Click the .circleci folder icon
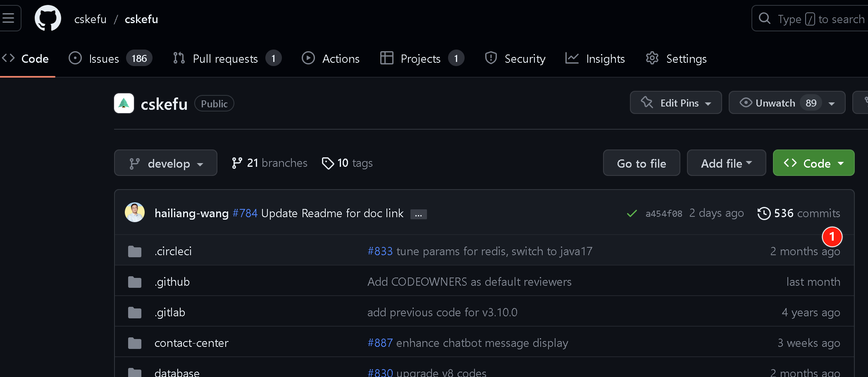The width and height of the screenshot is (868, 377). click(x=135, y=251)
